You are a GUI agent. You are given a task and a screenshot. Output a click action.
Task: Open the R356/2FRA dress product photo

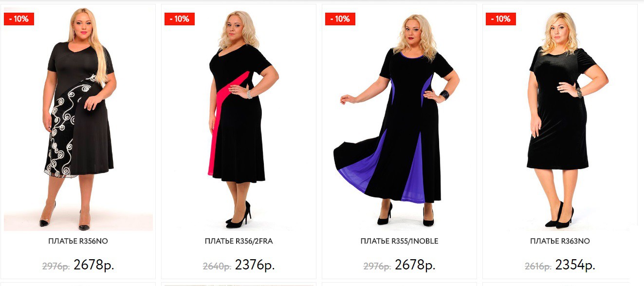click(x=239, y=119)
